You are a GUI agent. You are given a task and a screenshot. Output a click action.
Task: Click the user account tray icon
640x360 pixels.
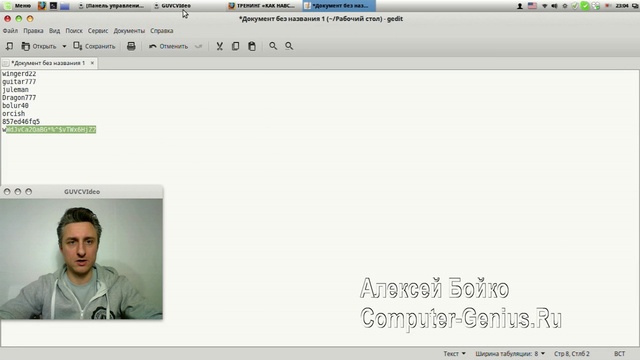point(520,6)
